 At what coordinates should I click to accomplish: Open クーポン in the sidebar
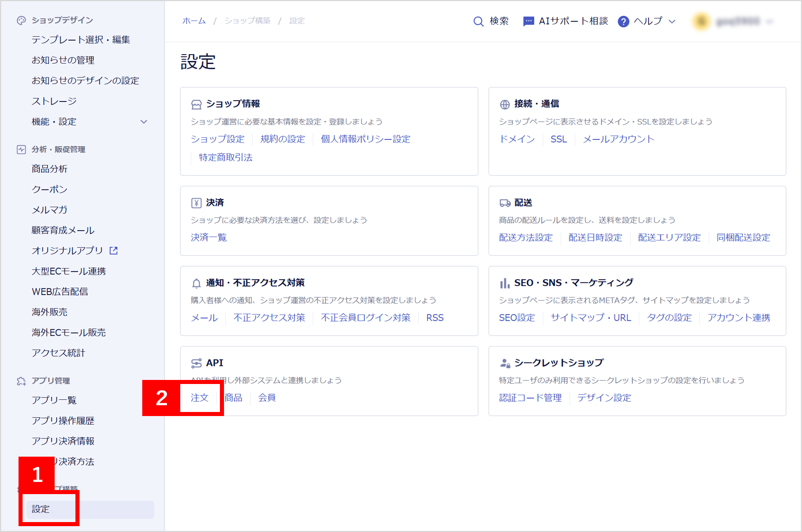click(50, 190)
